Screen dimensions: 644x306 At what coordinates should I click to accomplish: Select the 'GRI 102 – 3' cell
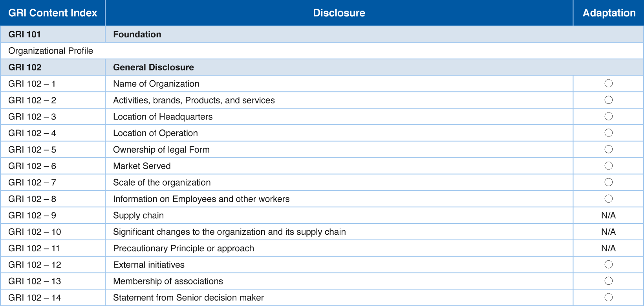click(53, 117)
